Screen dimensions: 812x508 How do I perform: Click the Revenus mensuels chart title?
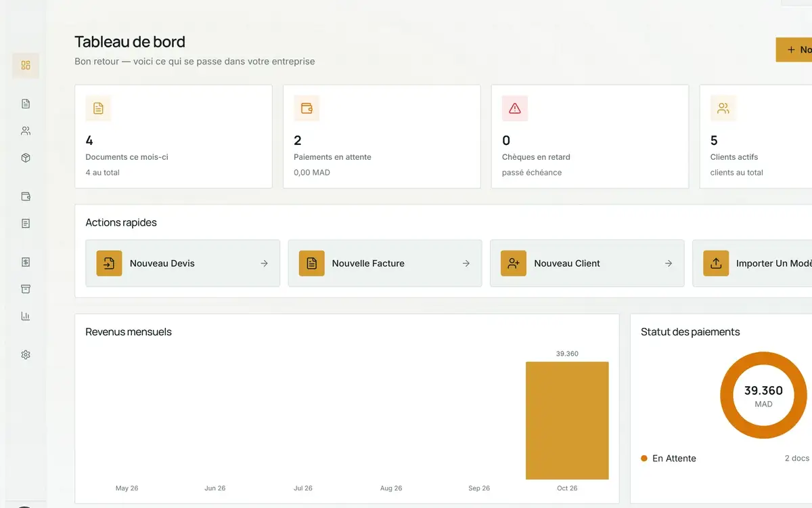[129, 332]
